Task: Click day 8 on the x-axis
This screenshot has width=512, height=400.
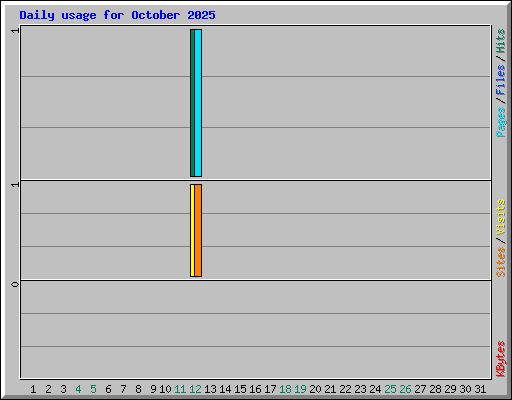Action: 138,389
